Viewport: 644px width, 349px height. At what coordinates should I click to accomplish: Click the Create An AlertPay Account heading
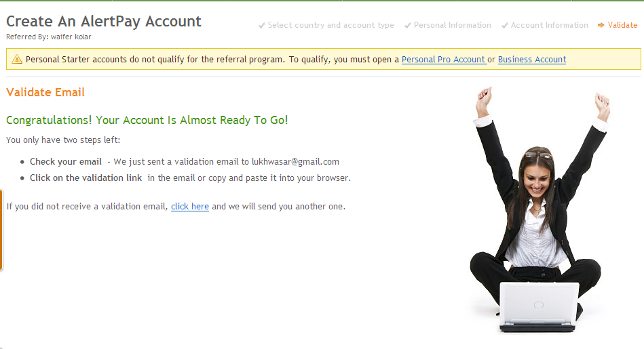[x=104, y=21]
